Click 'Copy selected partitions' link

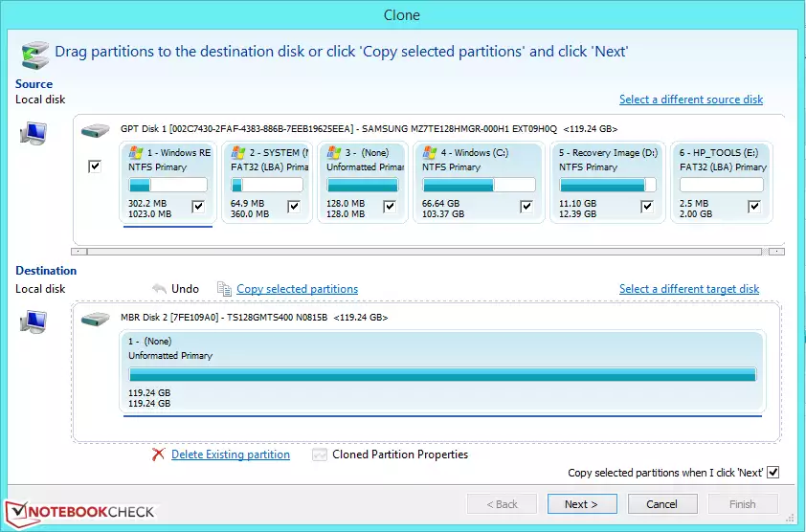tap(297, 289)
